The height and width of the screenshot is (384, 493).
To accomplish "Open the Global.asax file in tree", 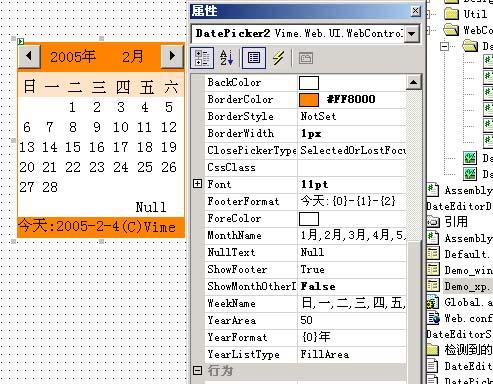I will click(x=468, y=303).
